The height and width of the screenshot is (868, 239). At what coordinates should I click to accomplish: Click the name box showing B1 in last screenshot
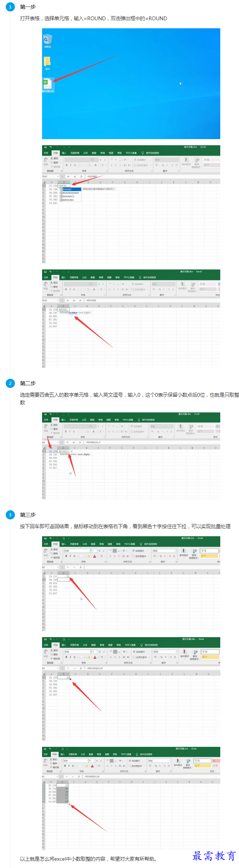[x=50, y=776]
